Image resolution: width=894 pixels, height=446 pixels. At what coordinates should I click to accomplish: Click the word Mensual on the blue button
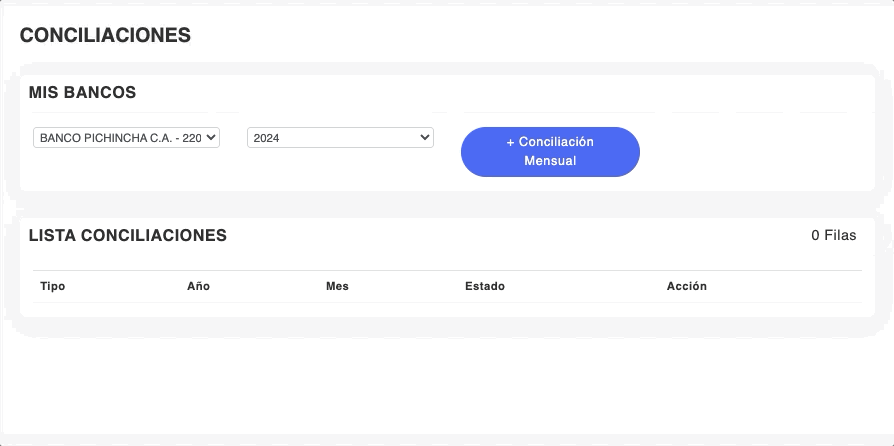(x=550, y=161)
